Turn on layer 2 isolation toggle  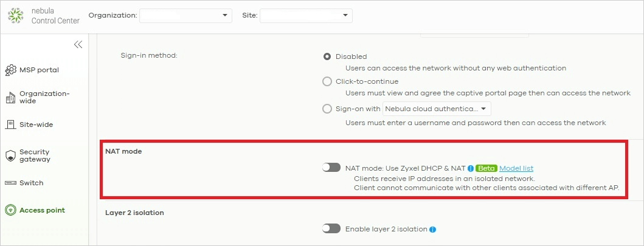pos(331,229)
